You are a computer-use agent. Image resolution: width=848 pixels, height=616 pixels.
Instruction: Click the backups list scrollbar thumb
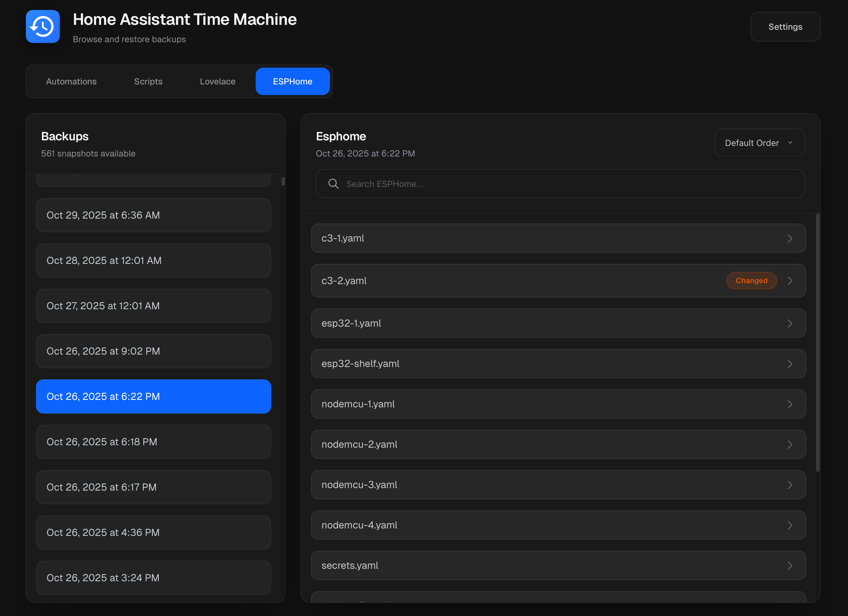283,181
